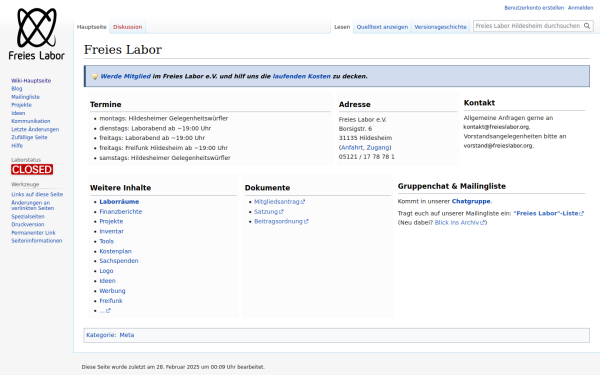Click the CLOSED Laborstatus badge
The image size is (600, 375).
[32, 170]
